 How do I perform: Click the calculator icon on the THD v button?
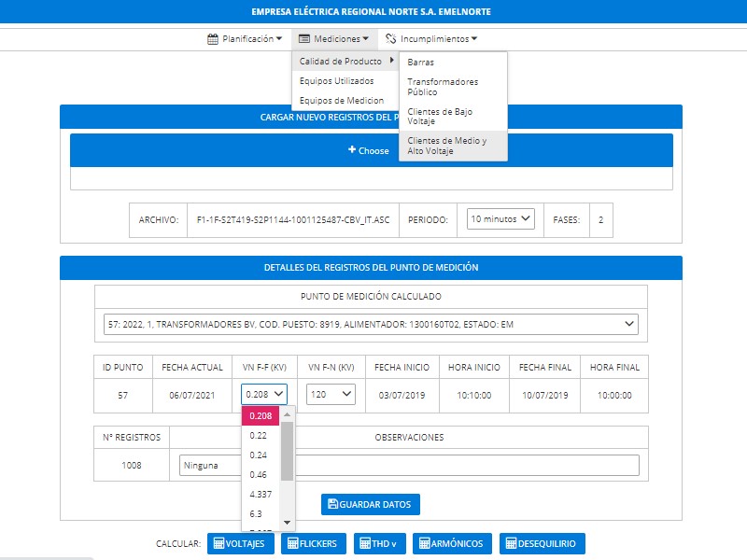tap(365, 543)
